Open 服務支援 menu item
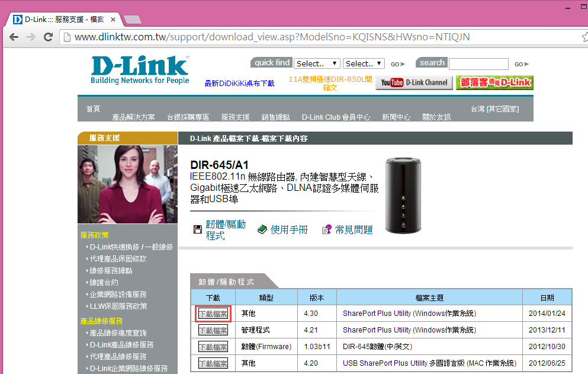 click(235, 117)
